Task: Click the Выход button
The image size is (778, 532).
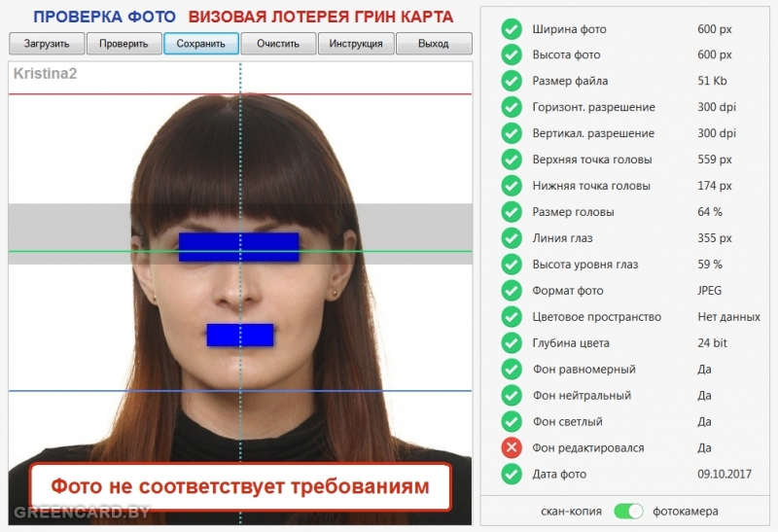Action: point(434,44)
